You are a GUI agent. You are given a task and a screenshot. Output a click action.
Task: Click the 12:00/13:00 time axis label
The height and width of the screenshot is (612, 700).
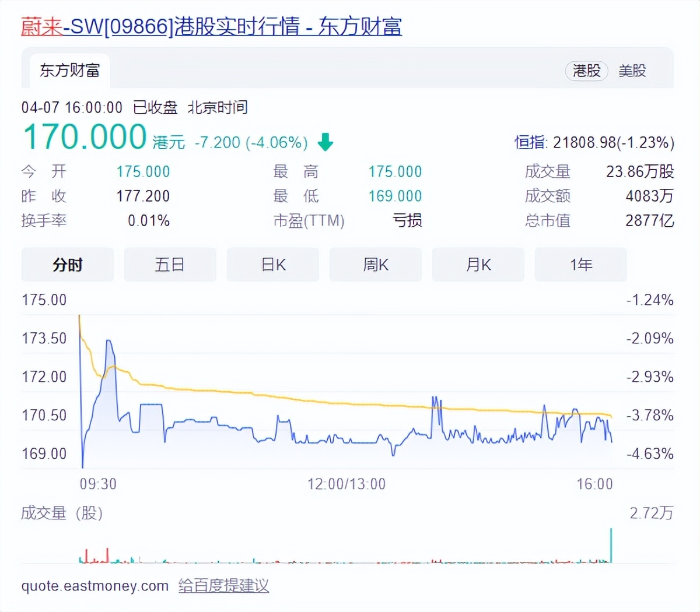346,484
